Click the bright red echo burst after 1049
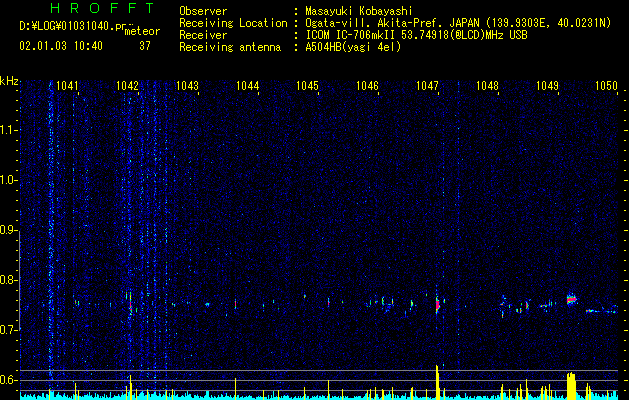629x400 pixels. tap(572, 299)
